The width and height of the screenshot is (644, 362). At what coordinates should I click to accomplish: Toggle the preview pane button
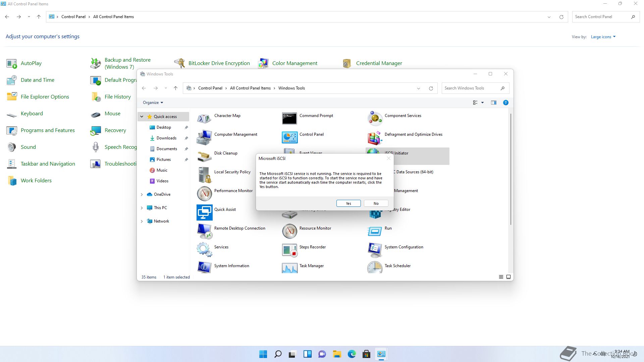click(493, 103)
